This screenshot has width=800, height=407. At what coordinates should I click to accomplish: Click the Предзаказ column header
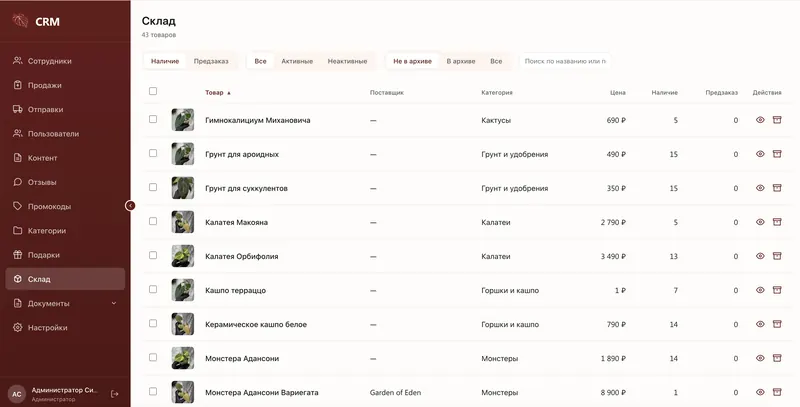click(x=722, y=93)
